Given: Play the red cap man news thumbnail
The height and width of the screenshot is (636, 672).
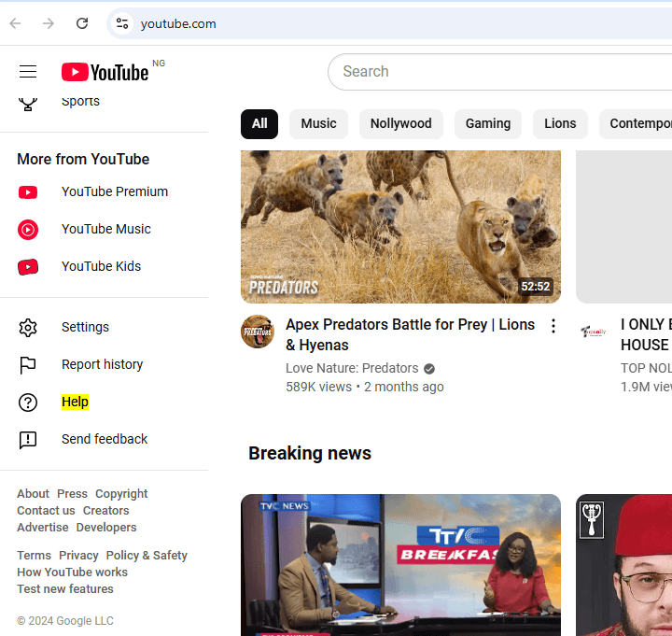Looking at the screenshot, I should click(624, 565).
